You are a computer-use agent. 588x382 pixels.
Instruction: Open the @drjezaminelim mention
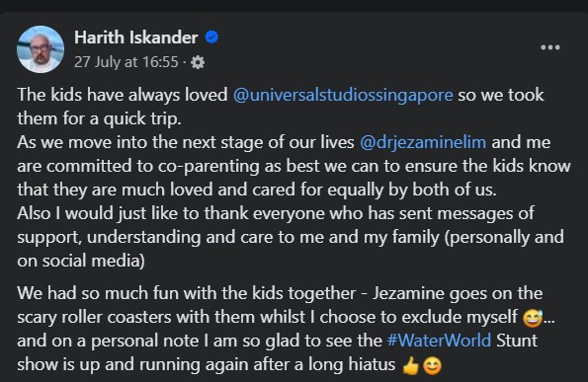pos(423,142)
